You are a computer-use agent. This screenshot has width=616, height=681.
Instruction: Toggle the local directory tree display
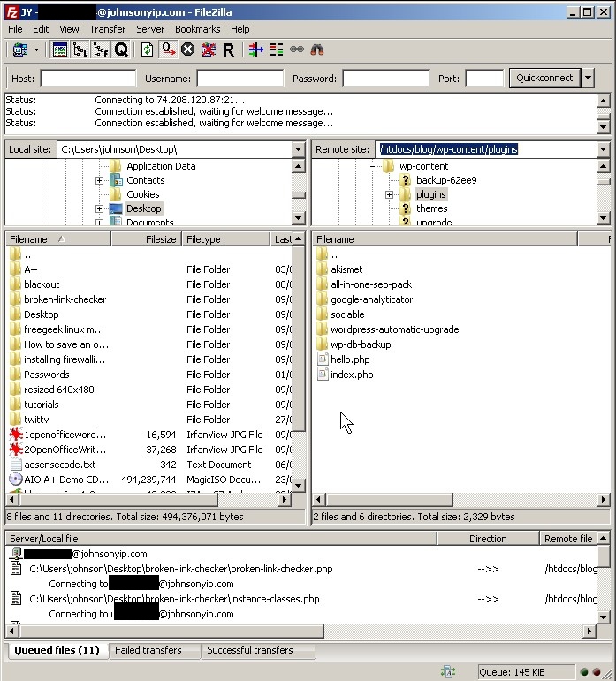point(80,50)
